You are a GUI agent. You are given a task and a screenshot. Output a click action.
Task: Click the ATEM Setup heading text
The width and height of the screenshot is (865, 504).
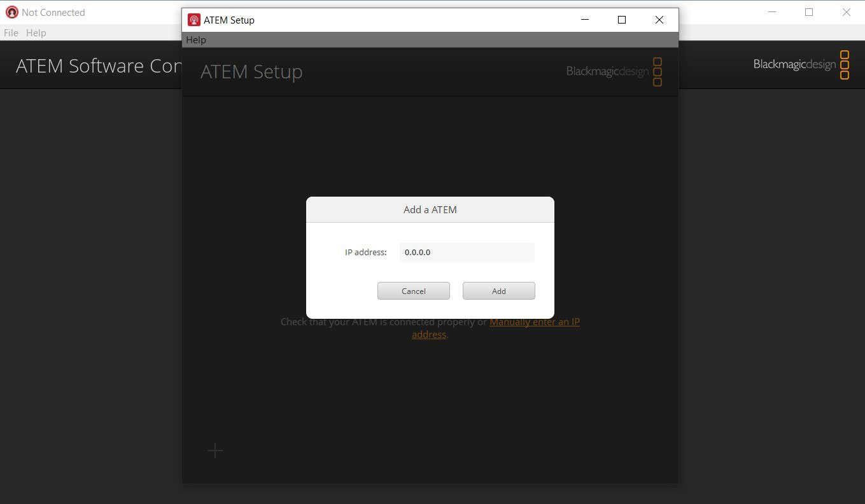click(x=251, y=72)
